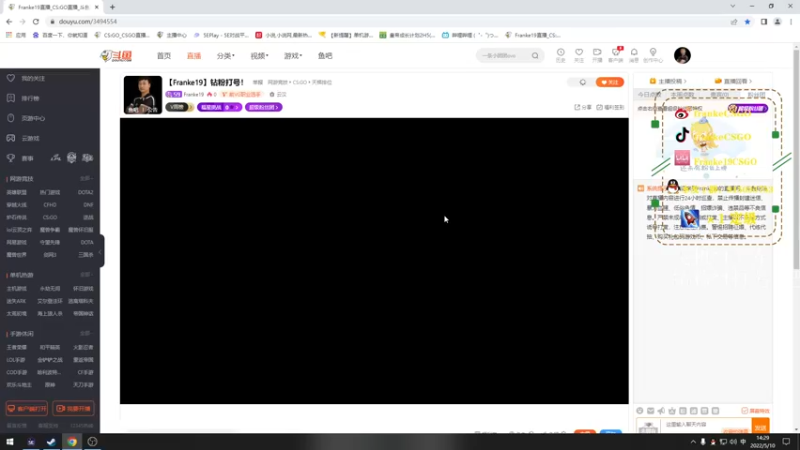Open the notifications bell icon

[634, 53]
